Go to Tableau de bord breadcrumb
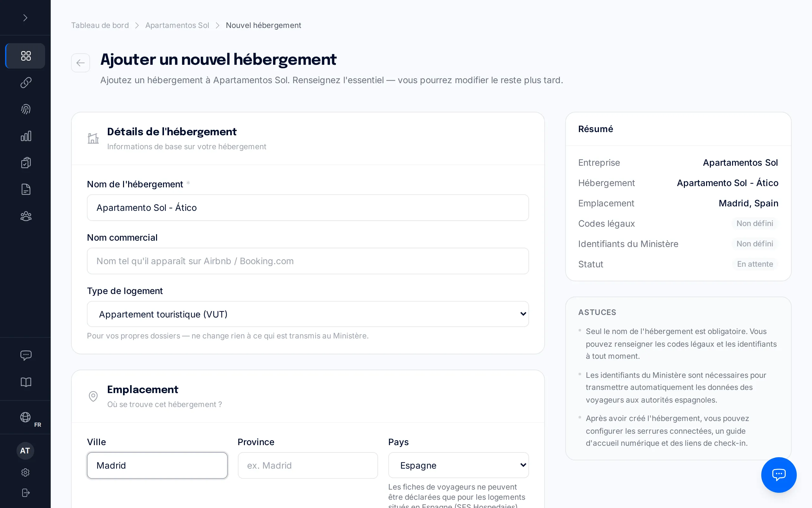The height and width of the screenshot is (508, 812). click(x=100, y=25)
